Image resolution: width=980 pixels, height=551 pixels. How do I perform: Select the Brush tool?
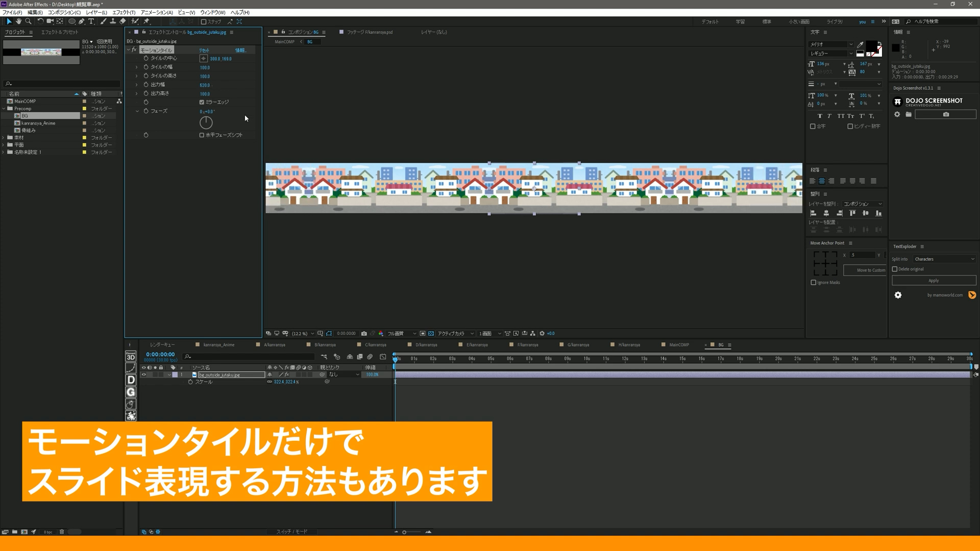tap(103, 21)
